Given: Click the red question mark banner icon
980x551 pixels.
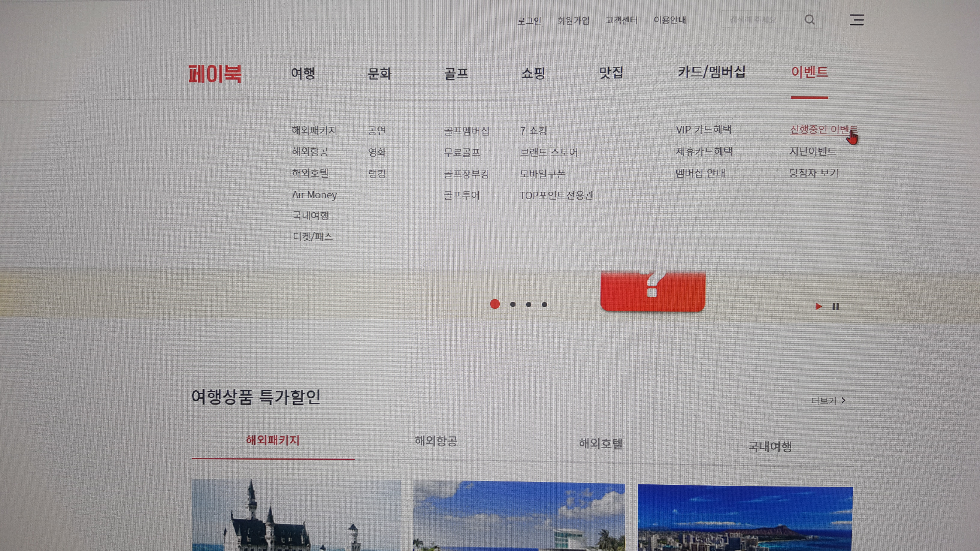Looking at the screenshot, I should [652, 291].
